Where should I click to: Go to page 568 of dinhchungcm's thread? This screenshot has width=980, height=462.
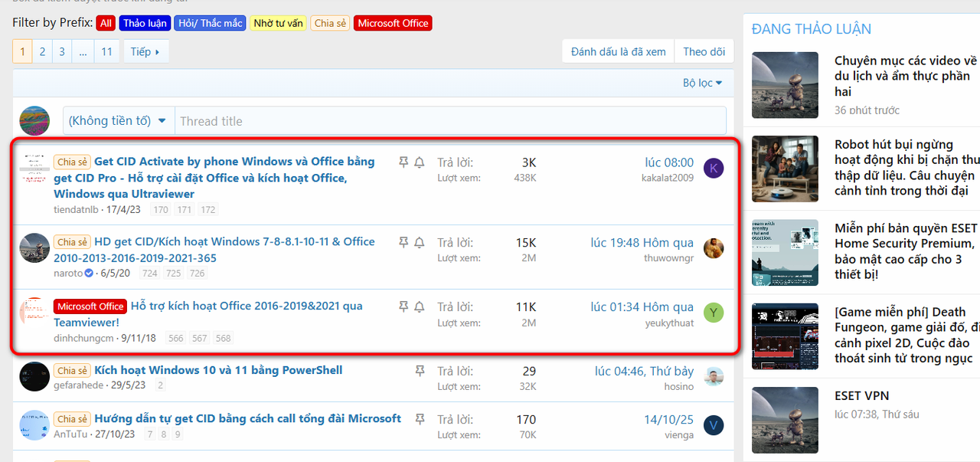tap(222, 338)
